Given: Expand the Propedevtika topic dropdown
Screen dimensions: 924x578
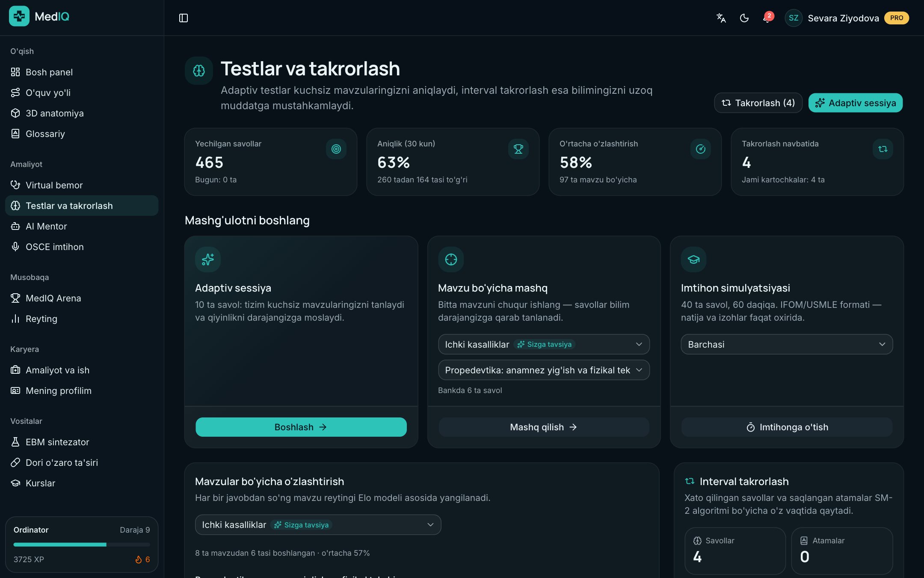Looking at the screenshot, I should pyautogui.click(x=544, y=370).
